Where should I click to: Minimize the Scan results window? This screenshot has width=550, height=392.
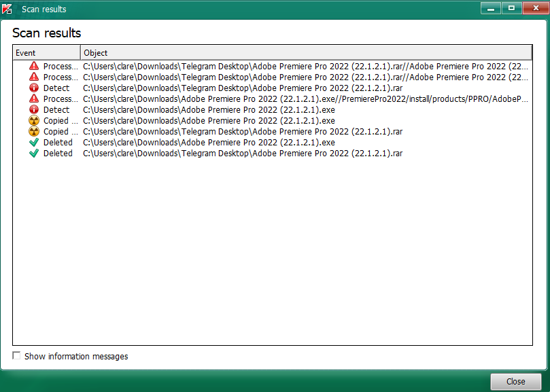pos(491,8)
